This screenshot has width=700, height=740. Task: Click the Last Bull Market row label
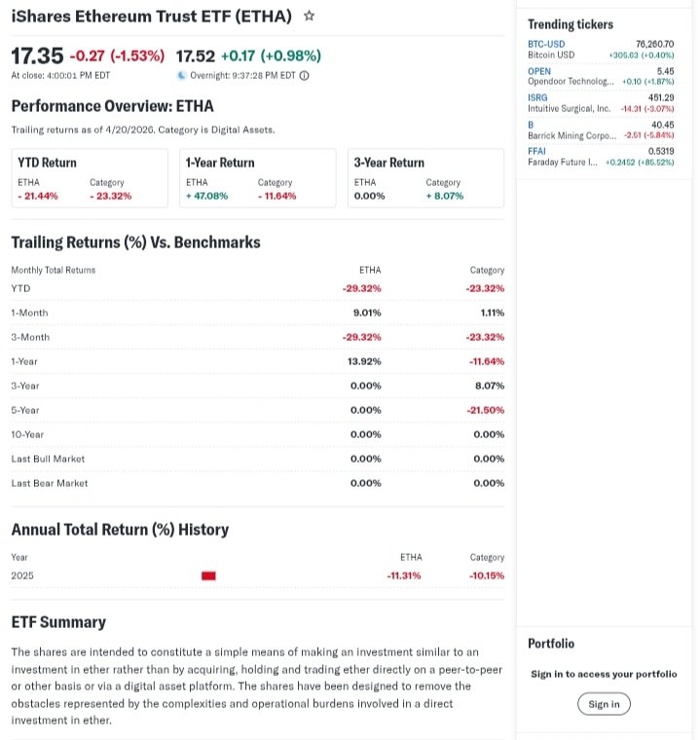pyautogui.click(x=48, y=459)
